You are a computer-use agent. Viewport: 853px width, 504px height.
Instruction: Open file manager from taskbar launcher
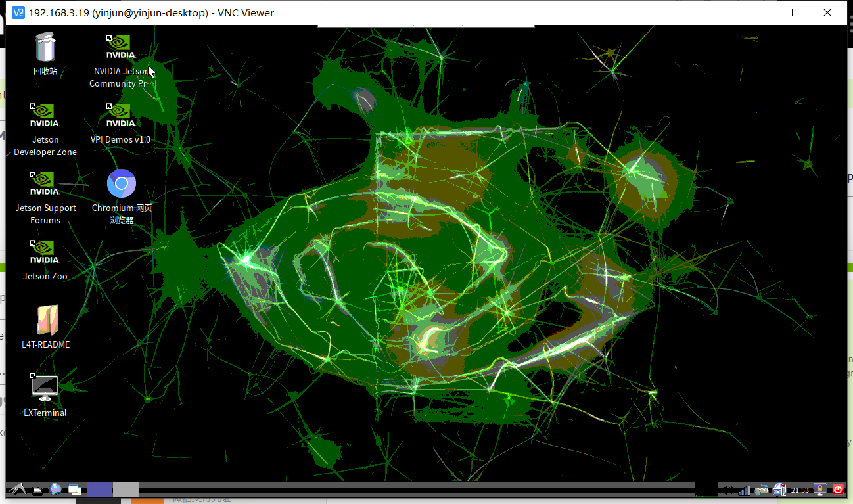(x=38, y=490)
